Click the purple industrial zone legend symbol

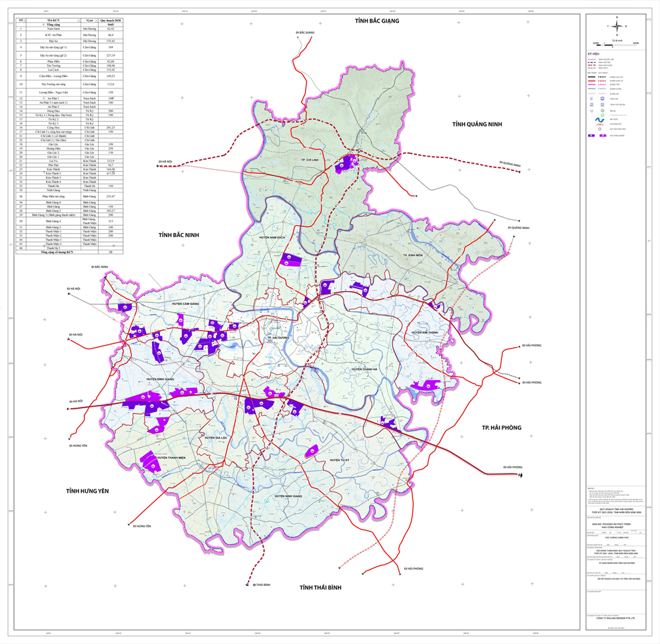(x=592, y=135)
